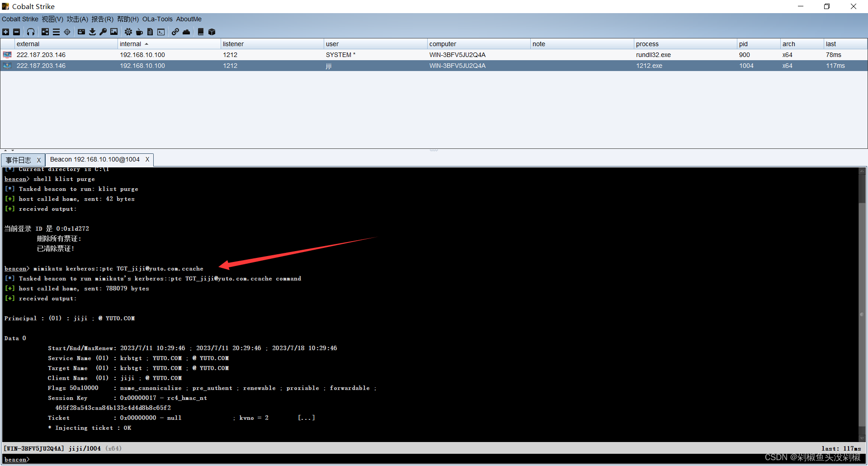
Task: Open the 报告(R) menu
Action: (x=102, y=19)
